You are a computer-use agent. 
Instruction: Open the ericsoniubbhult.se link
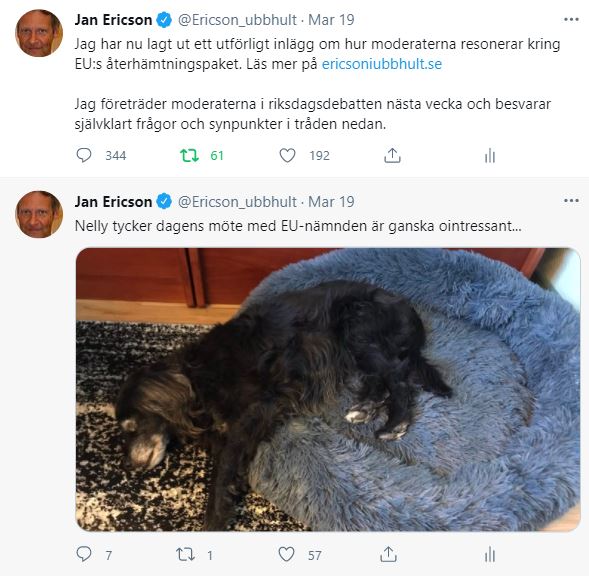pos(382,64)
